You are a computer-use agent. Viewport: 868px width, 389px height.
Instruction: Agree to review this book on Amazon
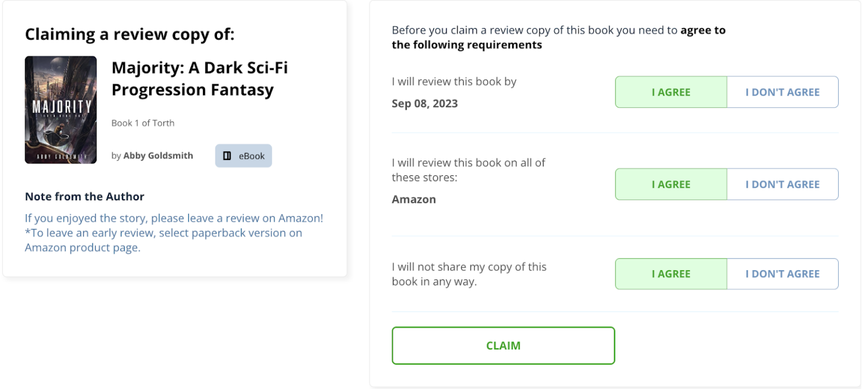click(x=671, y=184)
